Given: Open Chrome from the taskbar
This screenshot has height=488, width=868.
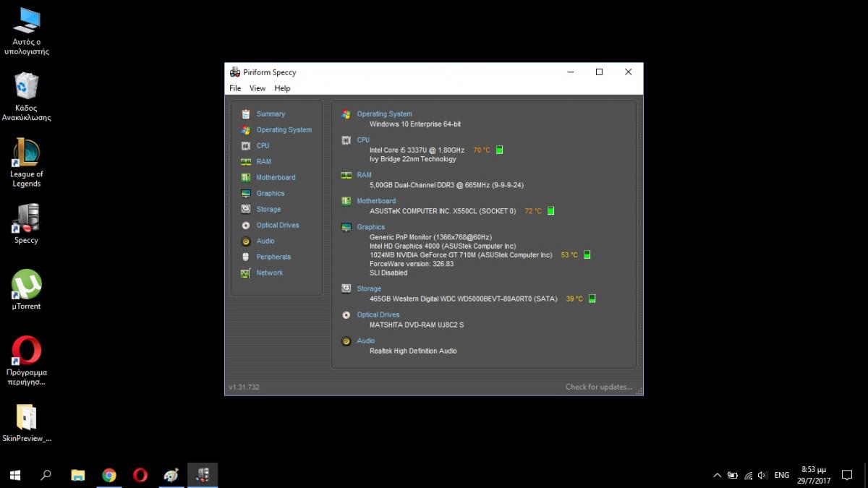Looking at the screenshot, I should click(x=109, y=475).
